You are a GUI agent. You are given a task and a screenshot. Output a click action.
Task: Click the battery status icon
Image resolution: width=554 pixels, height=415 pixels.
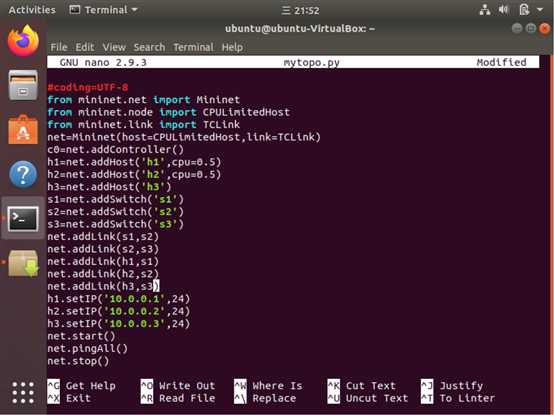click(524, 10)
